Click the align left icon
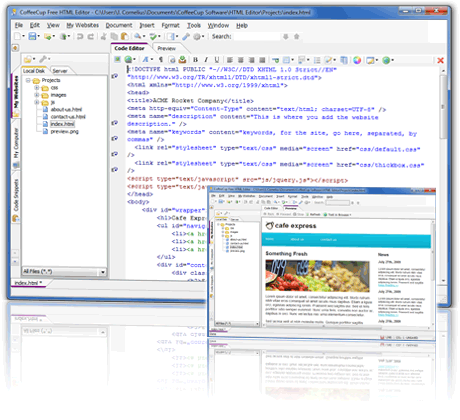The width and height of the screenshot is (460, 420). point(230,60)
